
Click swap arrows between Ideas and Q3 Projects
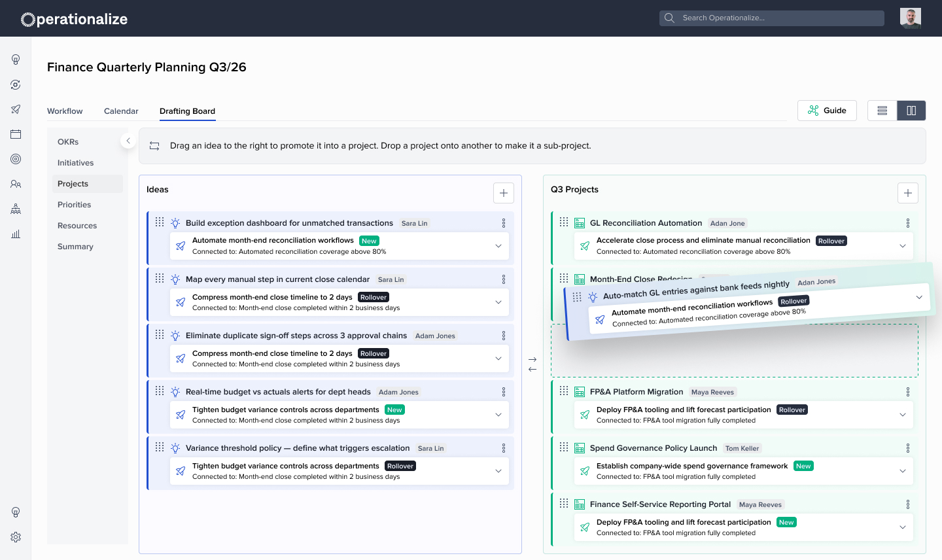coord(532,364)
